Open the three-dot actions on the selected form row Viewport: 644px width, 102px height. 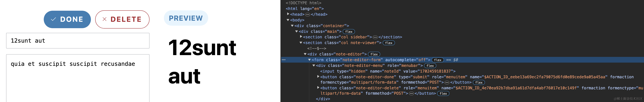(x=283, y=60)
